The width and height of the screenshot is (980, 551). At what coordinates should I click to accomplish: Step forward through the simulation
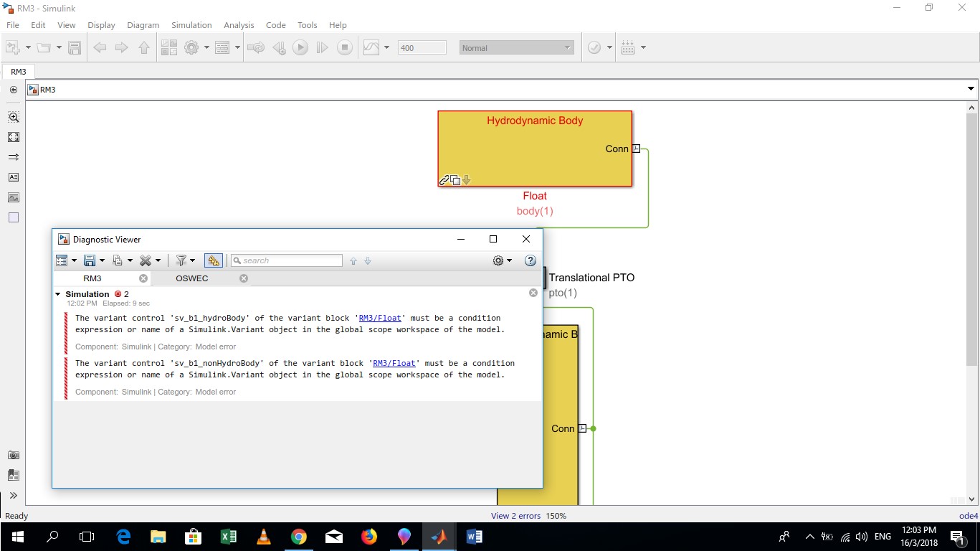tap(322, 47)
